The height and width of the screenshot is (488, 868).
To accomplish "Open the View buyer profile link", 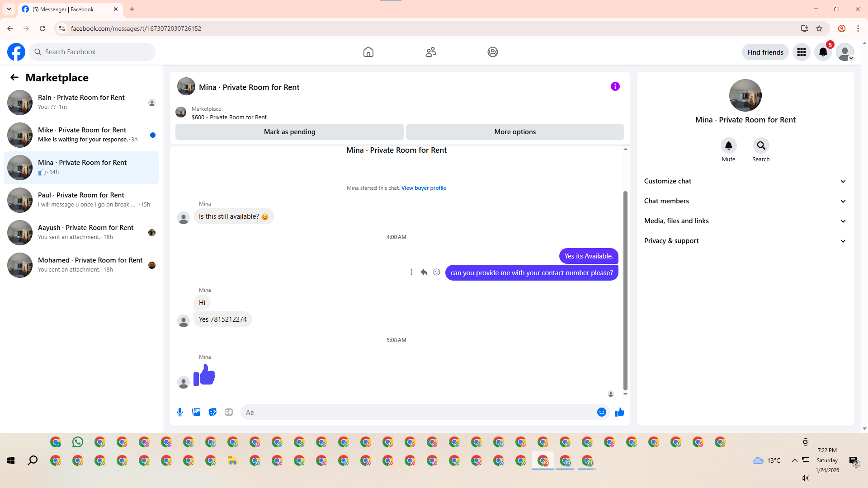I will (x=424, y=188).
